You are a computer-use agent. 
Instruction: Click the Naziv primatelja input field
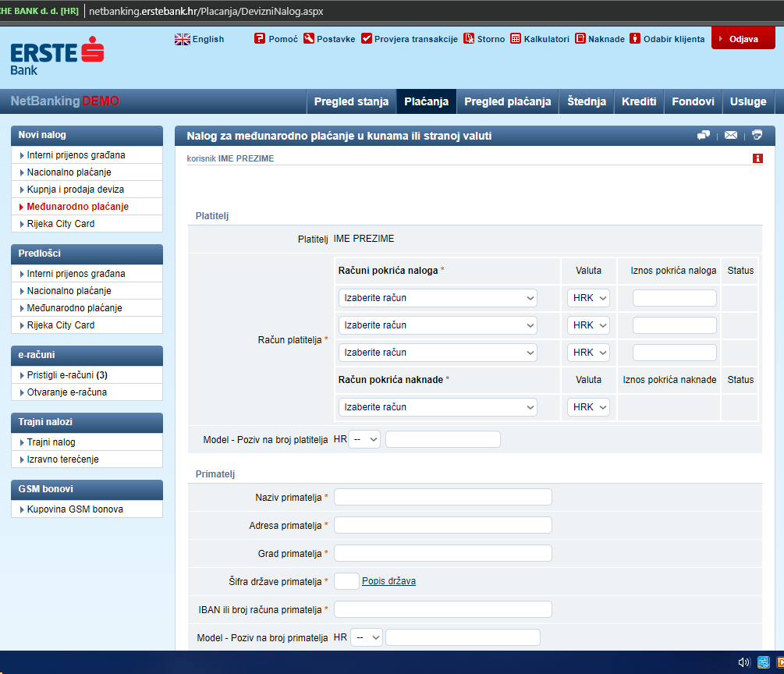pyautogui.click(x=442, y=497)
